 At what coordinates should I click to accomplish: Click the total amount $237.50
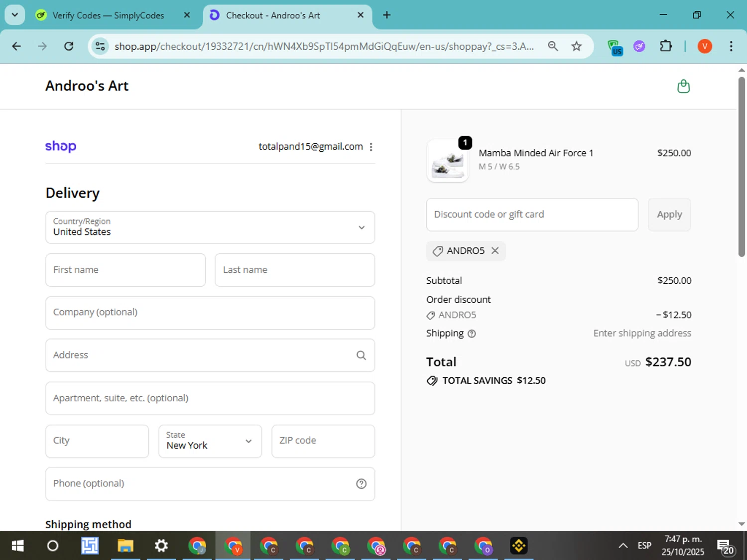pos(668,362)
